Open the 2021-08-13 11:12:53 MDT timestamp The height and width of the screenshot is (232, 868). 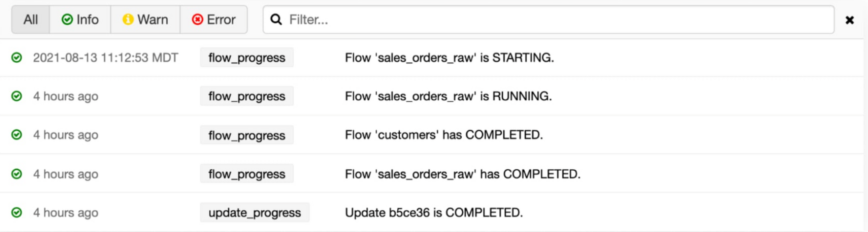coord(105,58)
